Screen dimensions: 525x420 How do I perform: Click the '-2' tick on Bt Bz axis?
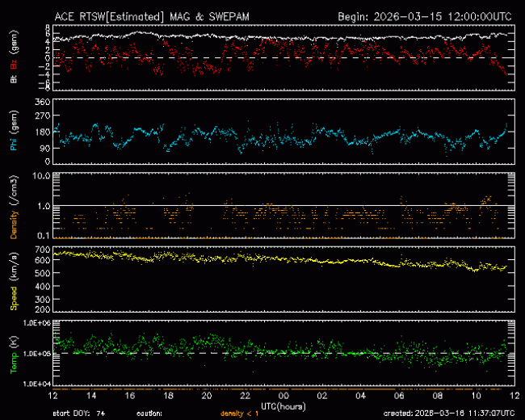45,66
